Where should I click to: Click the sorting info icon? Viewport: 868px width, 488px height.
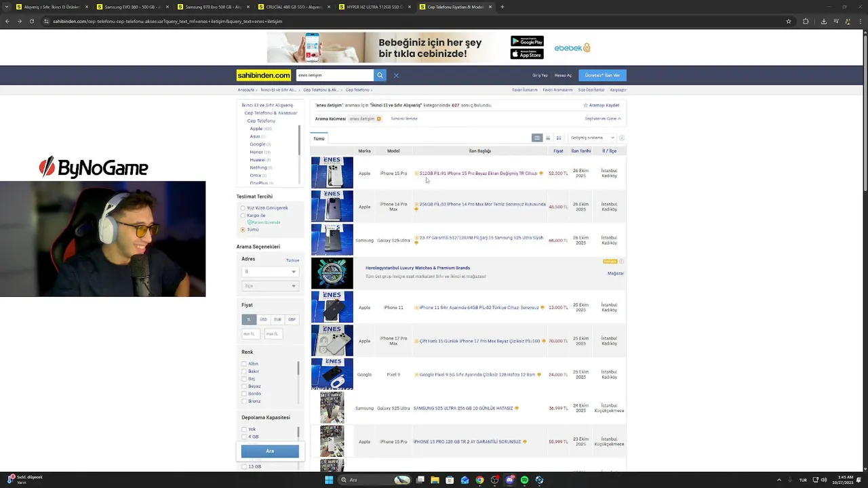point(622,138)
